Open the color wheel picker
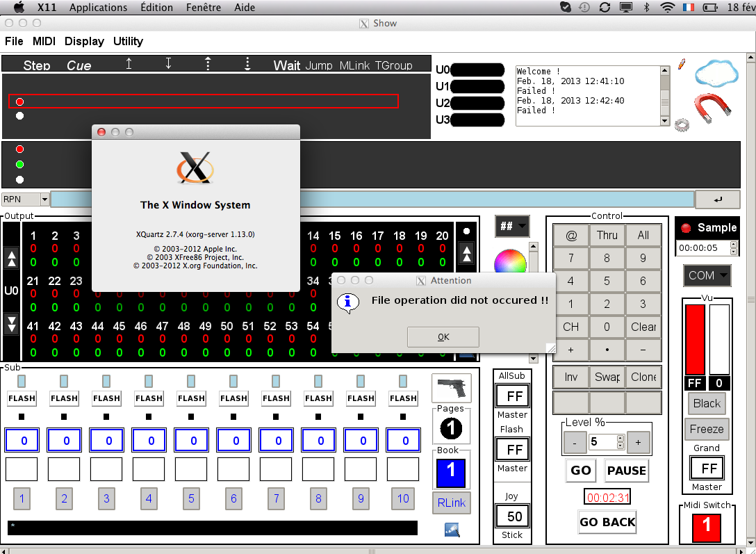Viewport: 756px width, 554px height. 510,263
